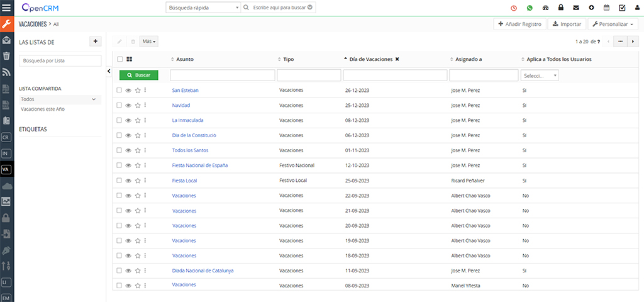Click the edit pencil icon above the table

(119, 42)
